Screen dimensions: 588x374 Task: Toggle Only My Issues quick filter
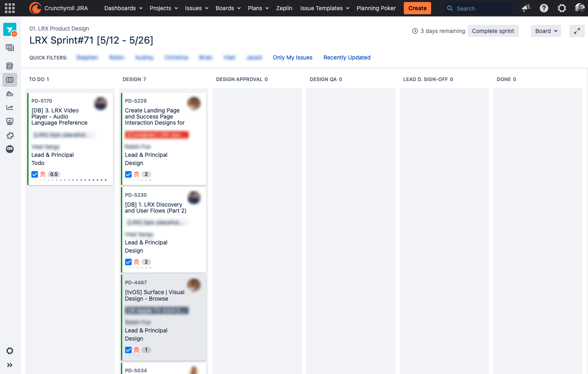(x=293, y=57)
